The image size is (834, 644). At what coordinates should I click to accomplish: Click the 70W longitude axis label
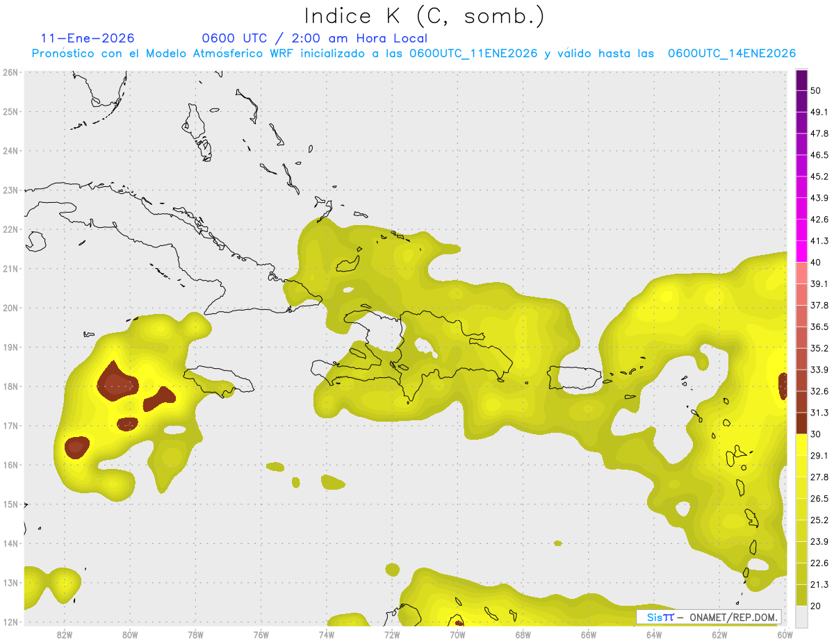tap(457, 634)
